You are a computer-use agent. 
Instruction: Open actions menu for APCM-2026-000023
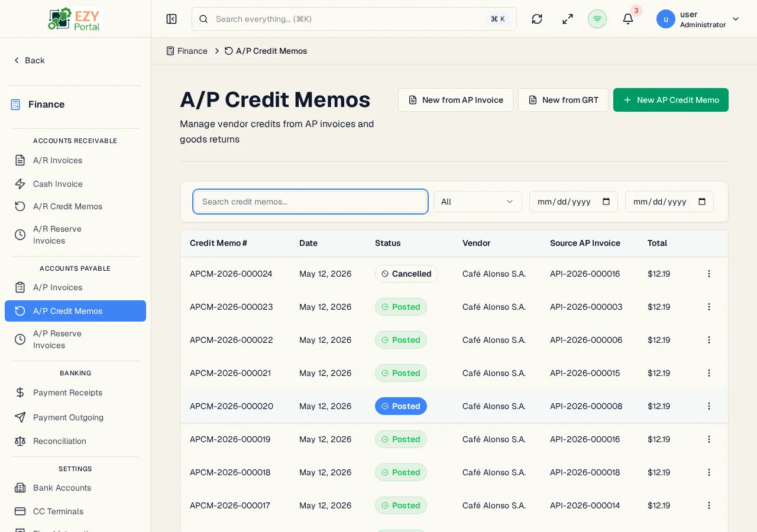[x=709, y=307]
